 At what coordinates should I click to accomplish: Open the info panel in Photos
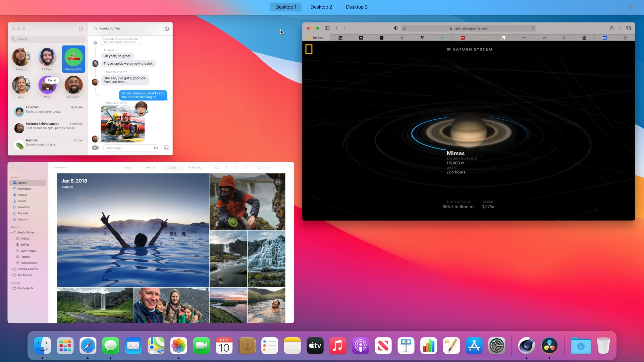coord(217,168)
